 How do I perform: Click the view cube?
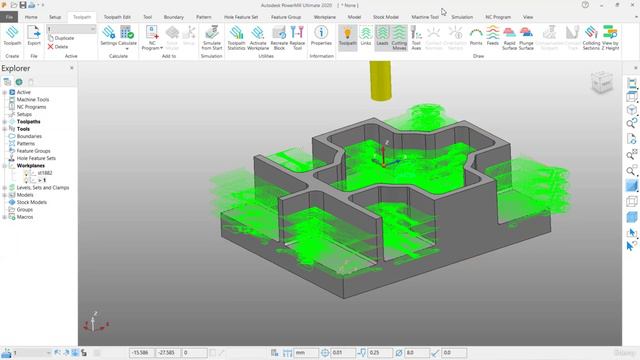pyautogui.click(x=602, y=82)
